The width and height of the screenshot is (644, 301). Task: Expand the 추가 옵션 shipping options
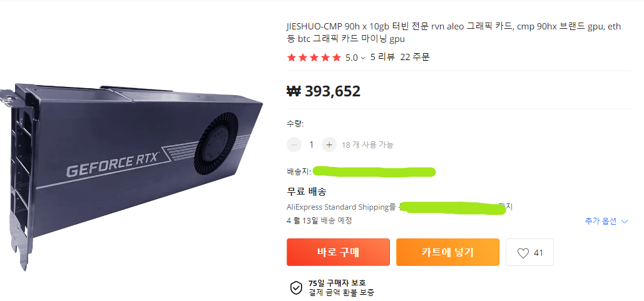[606, 221]
